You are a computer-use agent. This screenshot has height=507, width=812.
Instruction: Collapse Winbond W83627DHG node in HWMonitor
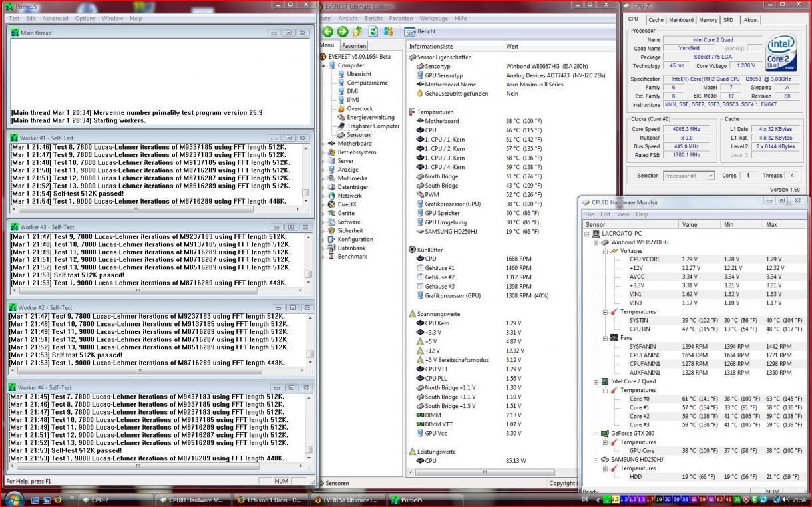tap(596, 242)
